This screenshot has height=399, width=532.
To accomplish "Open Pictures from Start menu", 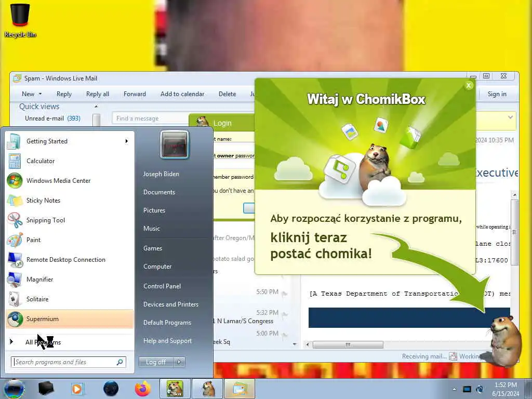I will point(154,210).
